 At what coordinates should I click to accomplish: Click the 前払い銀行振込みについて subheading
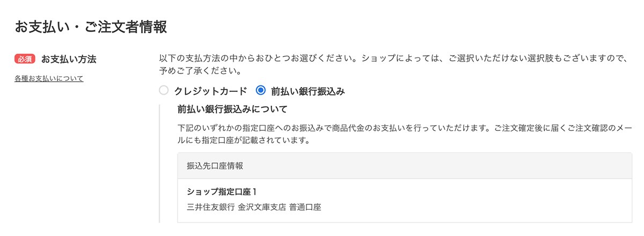[232, 109]
